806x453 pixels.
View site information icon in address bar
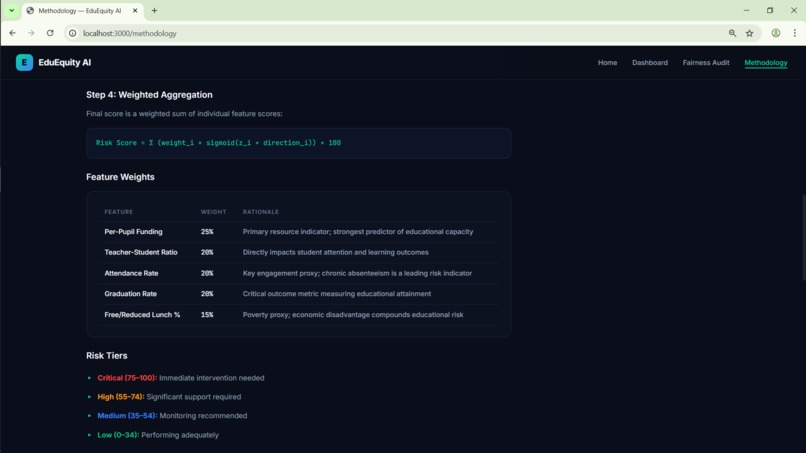coord(72,33)
